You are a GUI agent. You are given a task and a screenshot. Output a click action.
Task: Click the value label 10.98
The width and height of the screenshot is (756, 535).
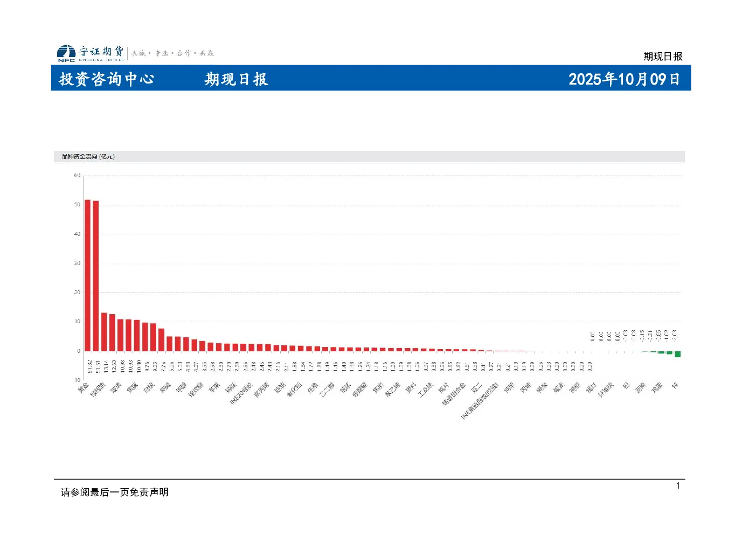tap(122, 366)
